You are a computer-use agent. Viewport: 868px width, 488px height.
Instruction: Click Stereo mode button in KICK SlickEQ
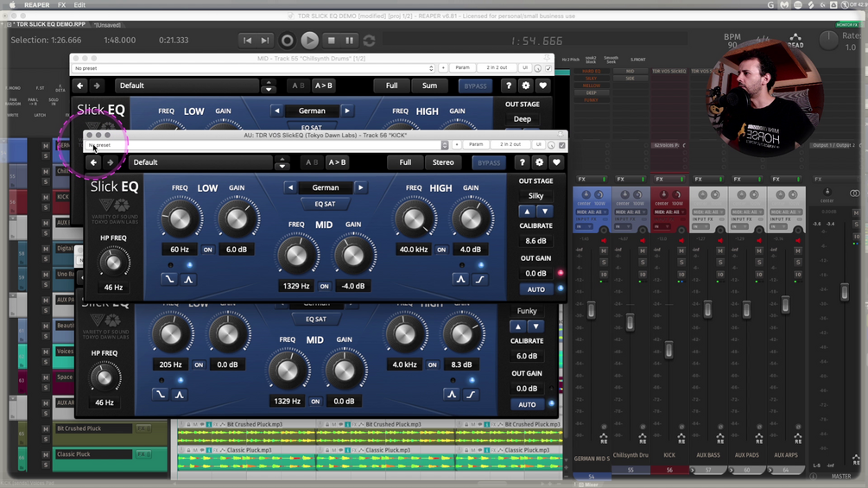coord(443,162)
